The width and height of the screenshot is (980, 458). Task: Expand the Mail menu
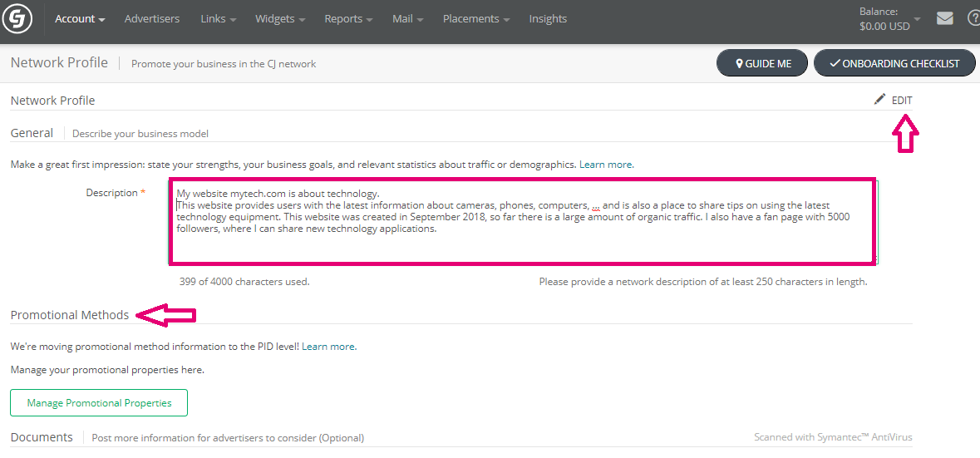pos(407,18)
